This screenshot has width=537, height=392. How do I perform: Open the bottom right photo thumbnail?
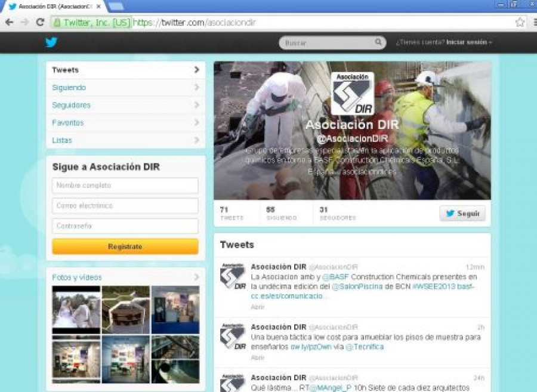(175, 359)
